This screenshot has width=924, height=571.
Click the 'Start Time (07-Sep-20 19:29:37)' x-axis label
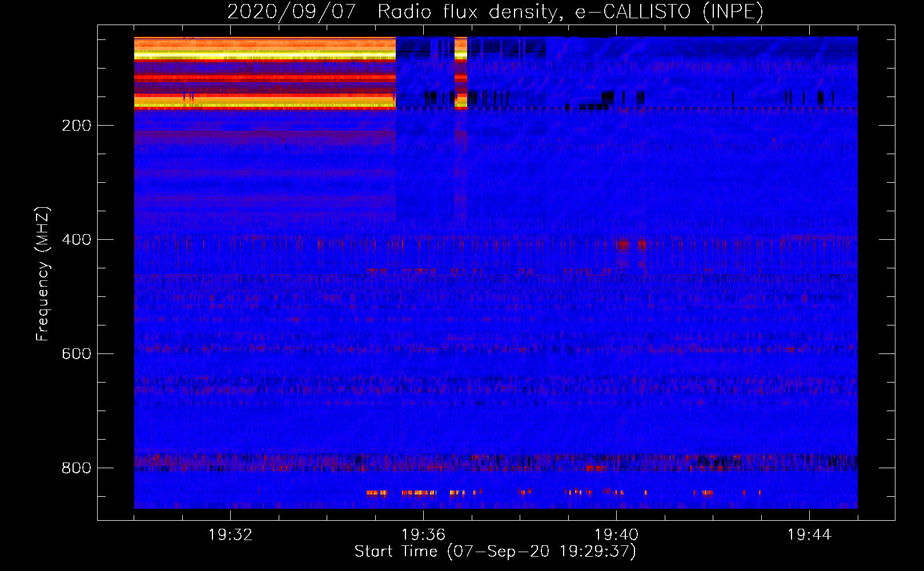495,552
